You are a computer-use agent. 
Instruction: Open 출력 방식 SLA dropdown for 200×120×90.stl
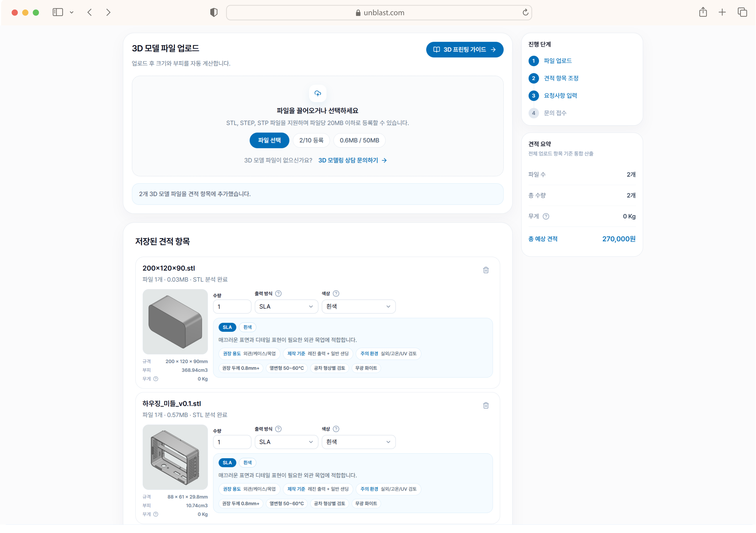pos(286,306)
